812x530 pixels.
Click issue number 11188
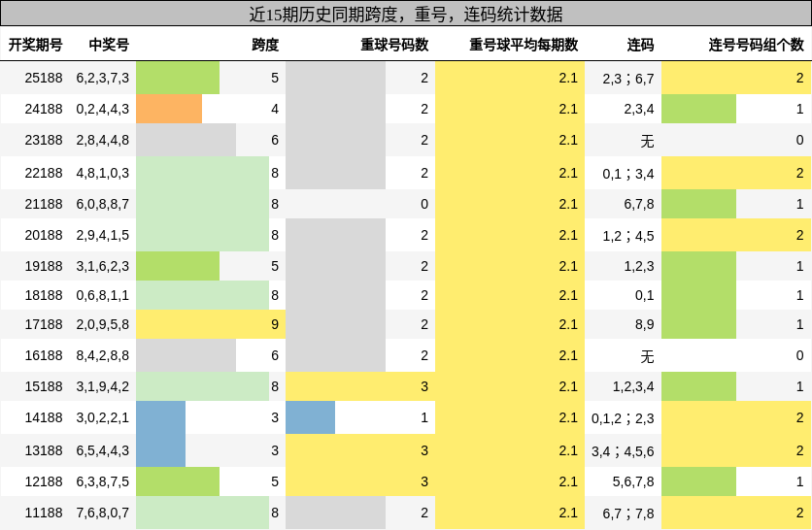coord(44,513)
